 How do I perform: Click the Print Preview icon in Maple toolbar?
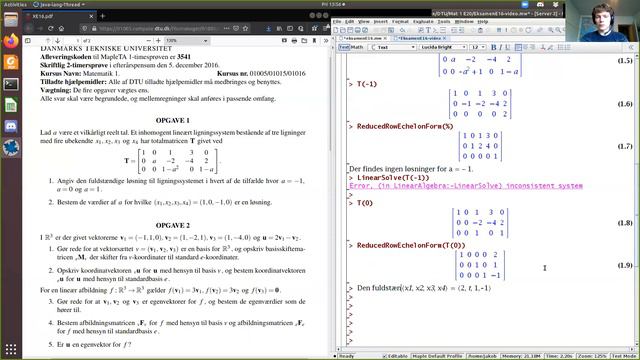tap(365, 30)
